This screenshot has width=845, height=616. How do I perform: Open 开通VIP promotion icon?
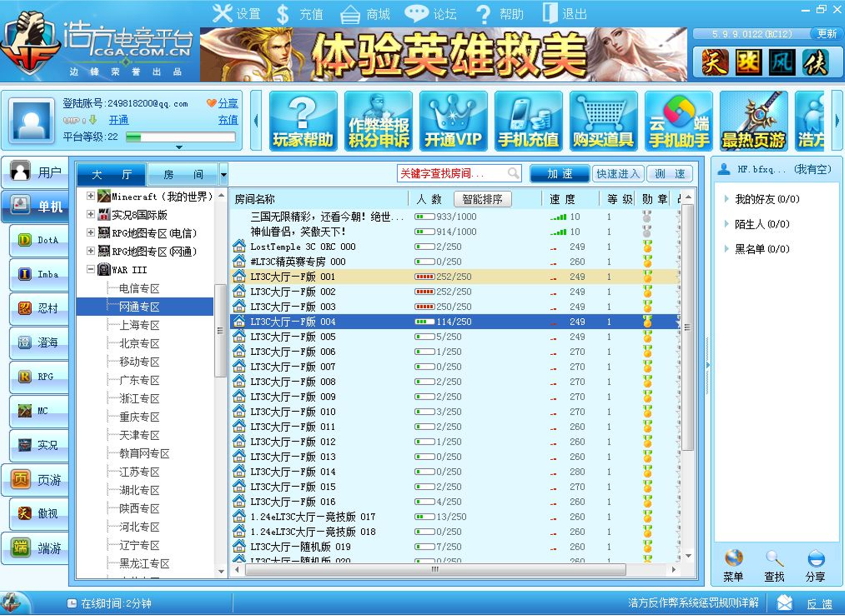[x=453, y=120]
